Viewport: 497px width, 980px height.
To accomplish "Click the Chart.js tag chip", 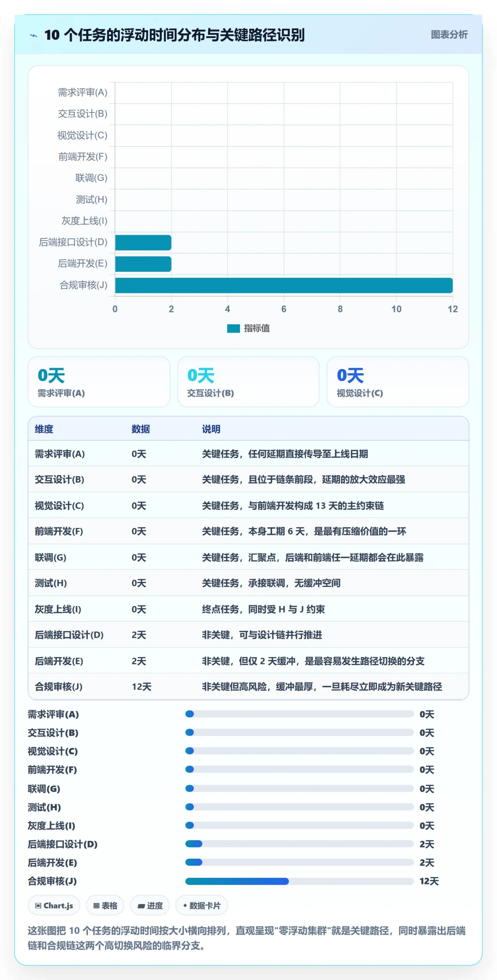I will tap(54, 905).
